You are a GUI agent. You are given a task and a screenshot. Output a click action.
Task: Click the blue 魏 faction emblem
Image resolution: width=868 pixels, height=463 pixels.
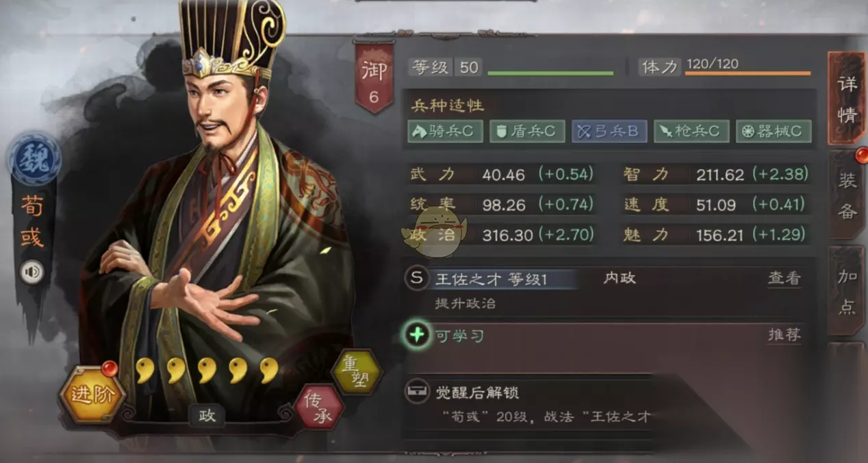pos(34,159)
